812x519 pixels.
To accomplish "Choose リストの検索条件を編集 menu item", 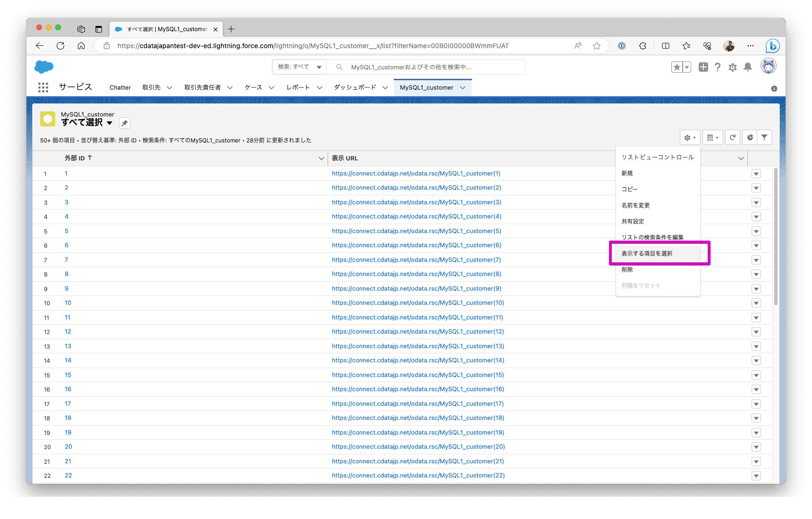I will (658, 238).
